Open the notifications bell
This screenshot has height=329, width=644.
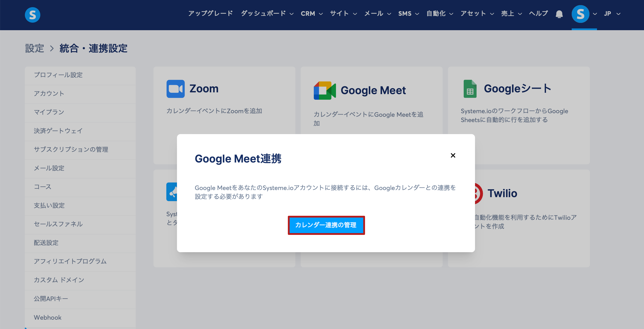(559, 14)
